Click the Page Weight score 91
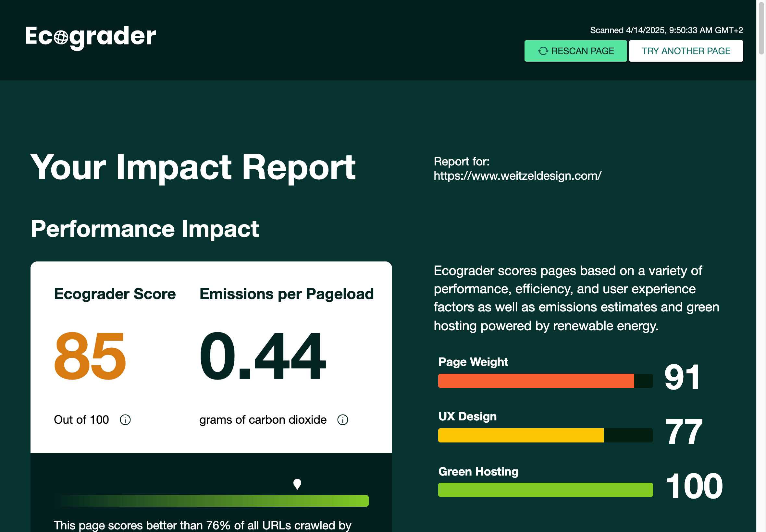The width and height of the screenshot is (766, 532). 682,377
